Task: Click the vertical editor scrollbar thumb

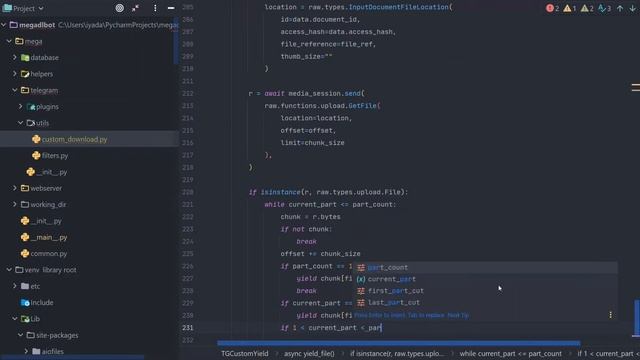Action: (636, 318)
